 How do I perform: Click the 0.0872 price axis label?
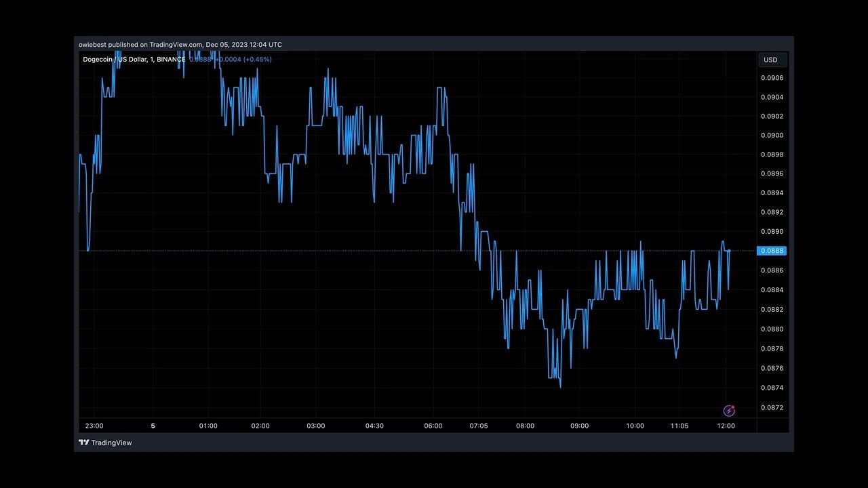tap(772, 407)
